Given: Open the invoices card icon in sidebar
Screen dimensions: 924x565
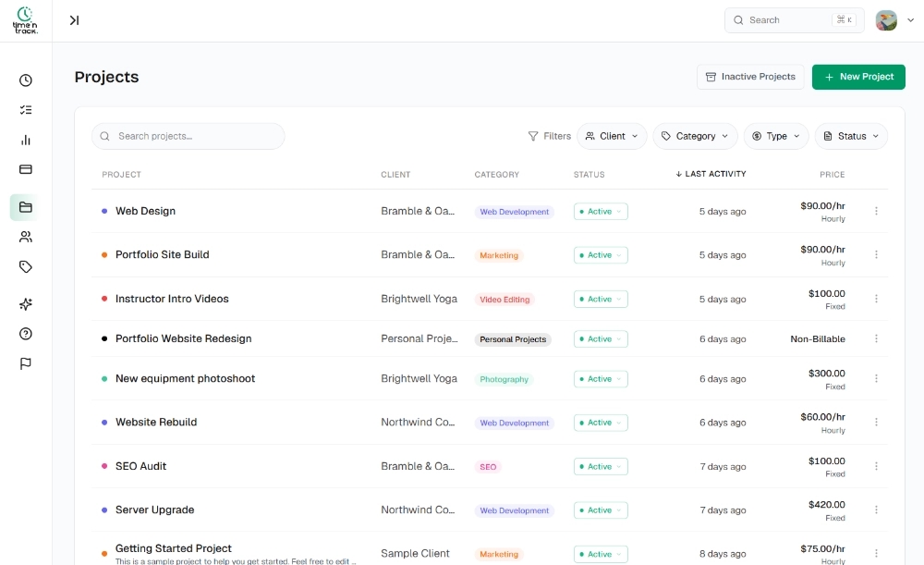Looking at the screenshot, I should point(25,169).
